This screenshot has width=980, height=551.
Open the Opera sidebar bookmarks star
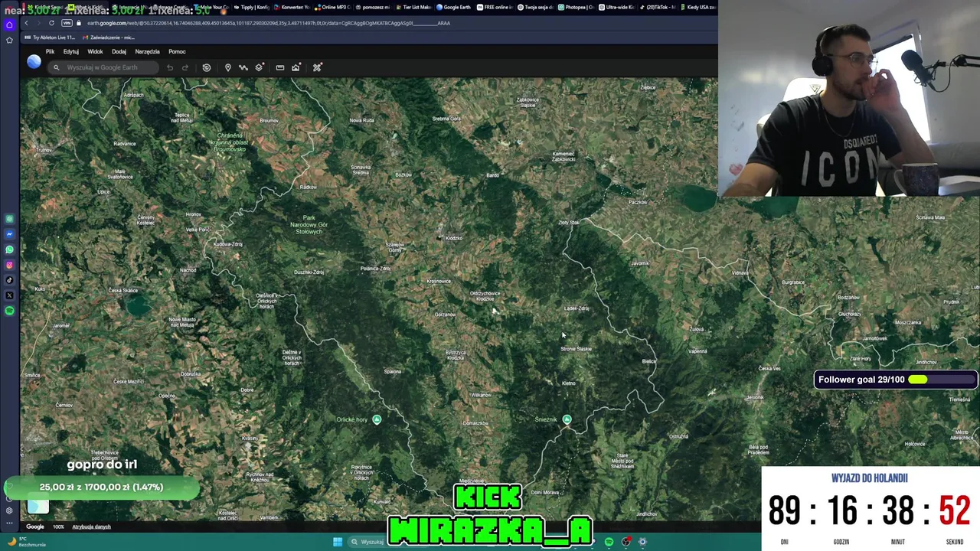9,40
